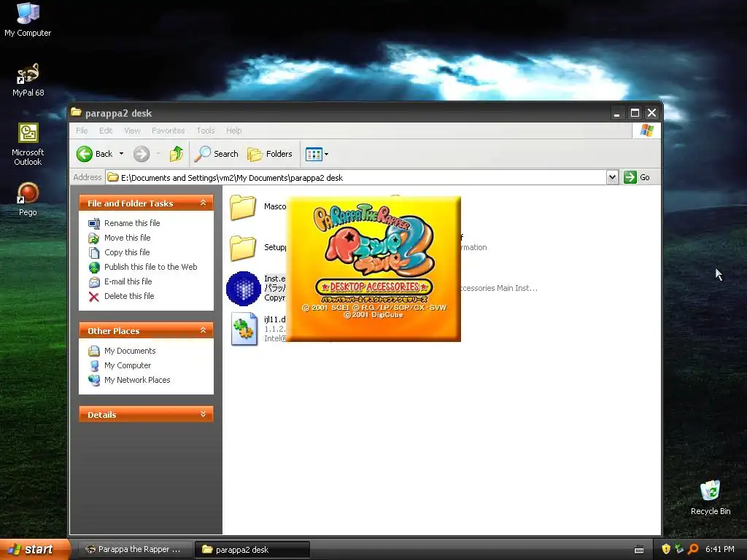Click the red X Delete icon
The image size is (747, 560).
pyautogui.click(x=94, y=297)
